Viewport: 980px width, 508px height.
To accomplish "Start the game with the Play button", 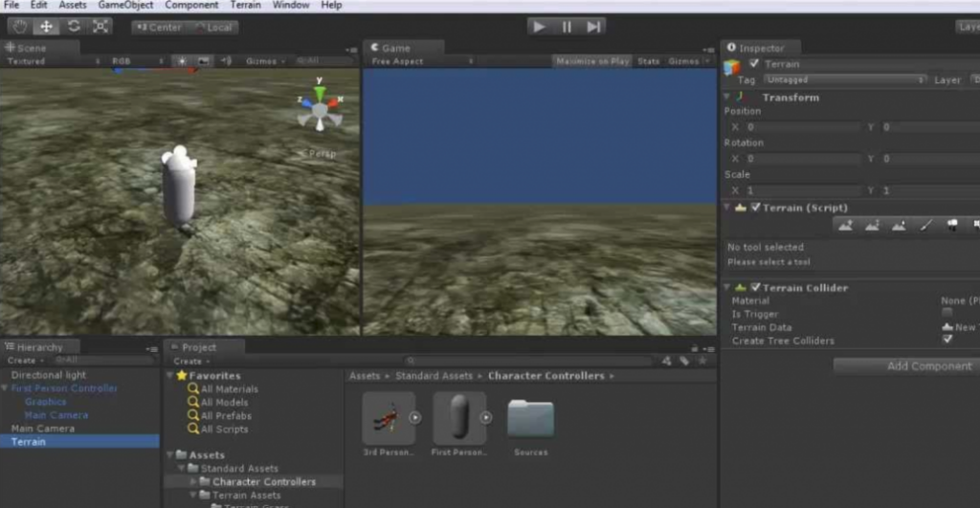I will 538,27.
